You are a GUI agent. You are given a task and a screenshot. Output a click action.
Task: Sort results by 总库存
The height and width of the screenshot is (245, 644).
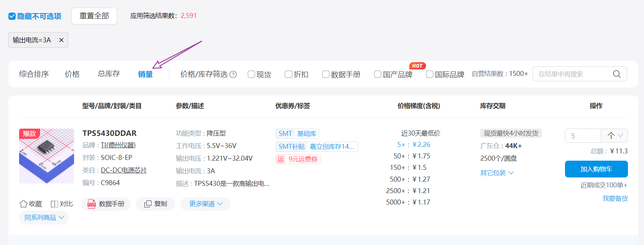pos(109,74)
